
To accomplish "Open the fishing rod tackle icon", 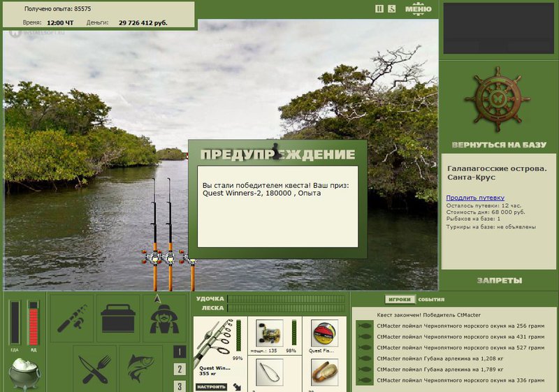I will coord(72,318).
